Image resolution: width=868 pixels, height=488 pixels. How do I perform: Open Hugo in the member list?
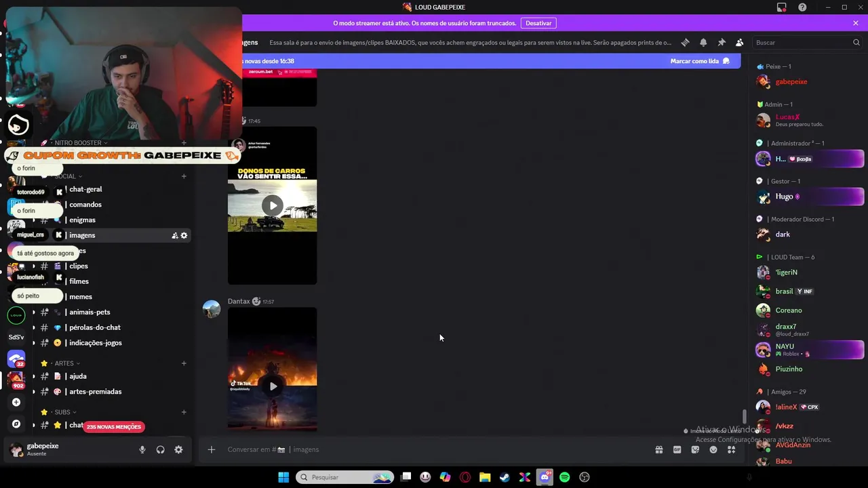coord(808,197)
